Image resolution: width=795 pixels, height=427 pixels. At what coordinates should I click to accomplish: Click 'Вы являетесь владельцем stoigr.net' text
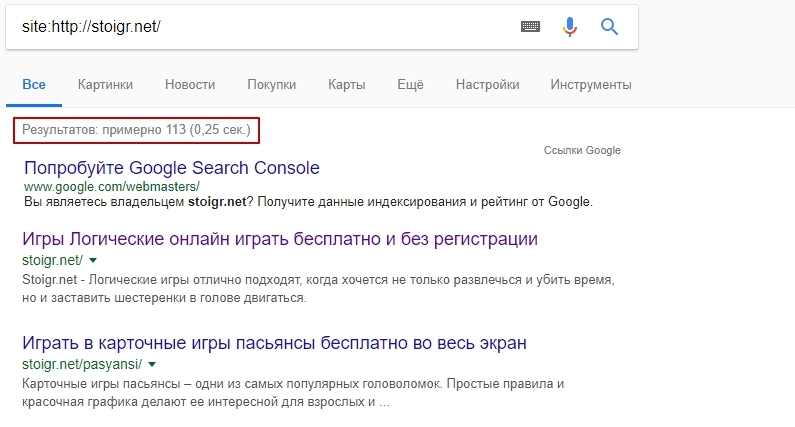point(308,202)
